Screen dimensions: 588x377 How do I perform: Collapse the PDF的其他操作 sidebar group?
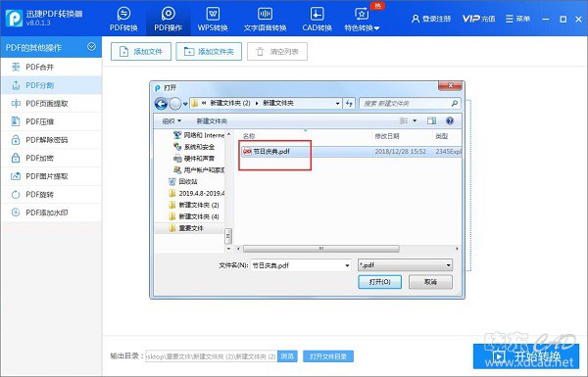pos(91,47)
